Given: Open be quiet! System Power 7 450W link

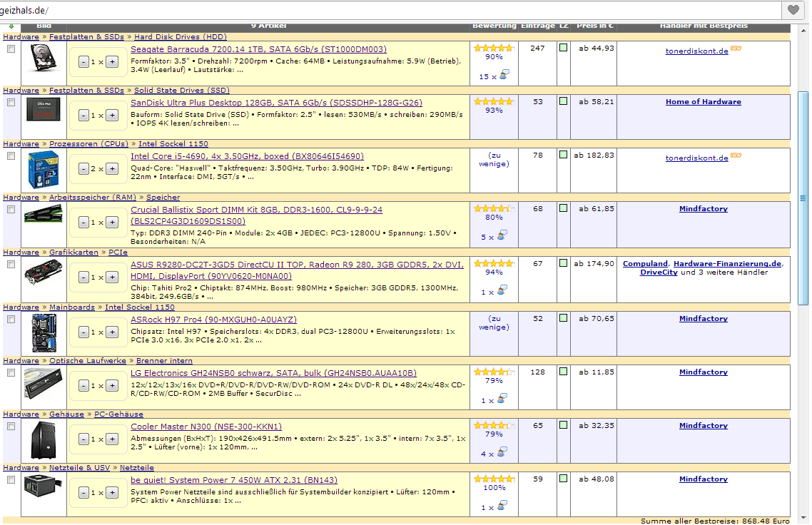Looking at the screenshot, I should 234,480.
